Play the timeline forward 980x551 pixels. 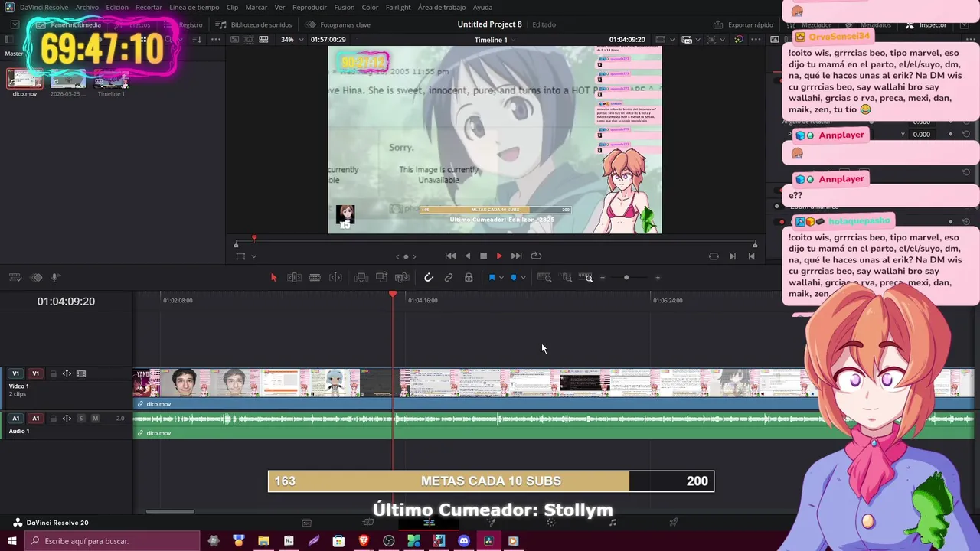click(499, 256)
